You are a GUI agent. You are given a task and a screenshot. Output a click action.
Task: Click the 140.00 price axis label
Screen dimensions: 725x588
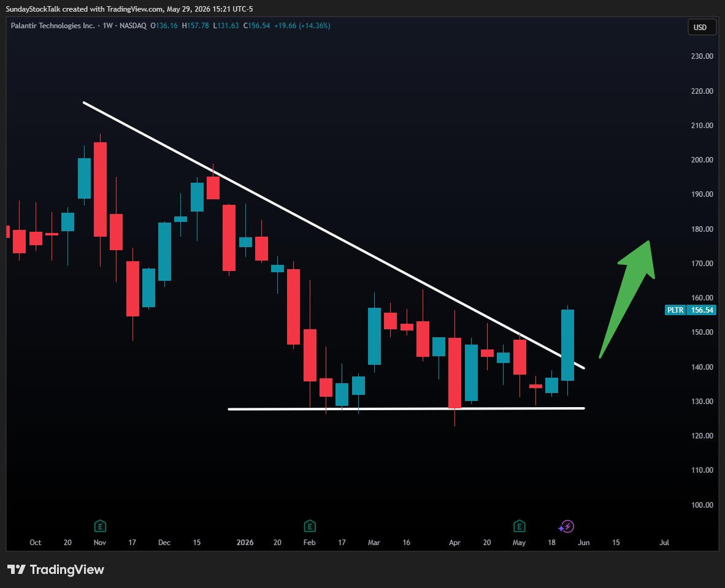coord(702,367)
